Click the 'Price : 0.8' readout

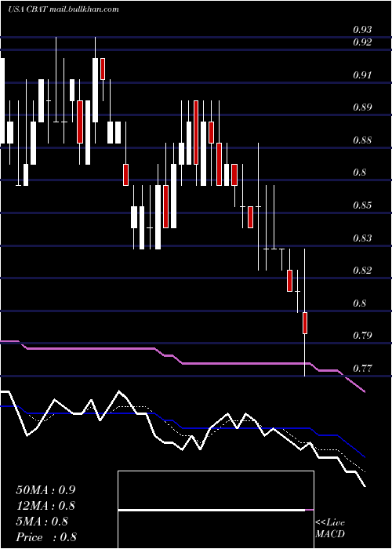point(45,537)
